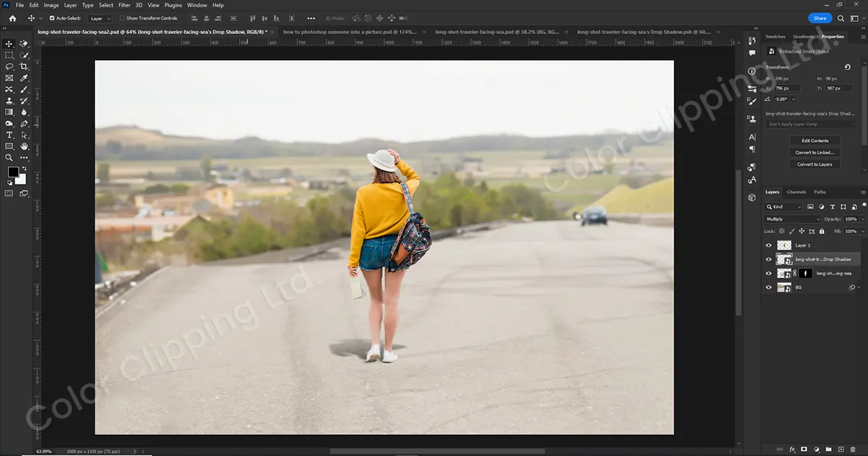Toggle lock transparent pixels in Layers
This screenshot has height=456, width=868.
(783, 231)
